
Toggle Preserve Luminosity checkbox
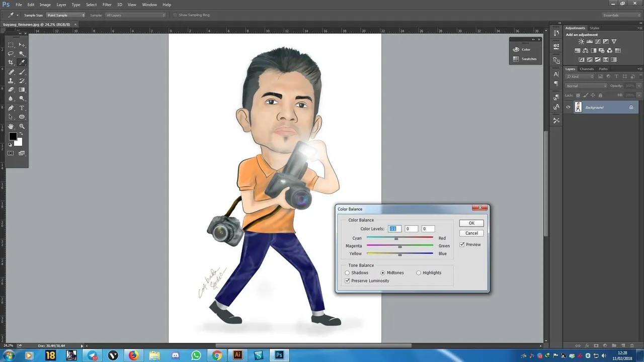click(x=347, y=281)
